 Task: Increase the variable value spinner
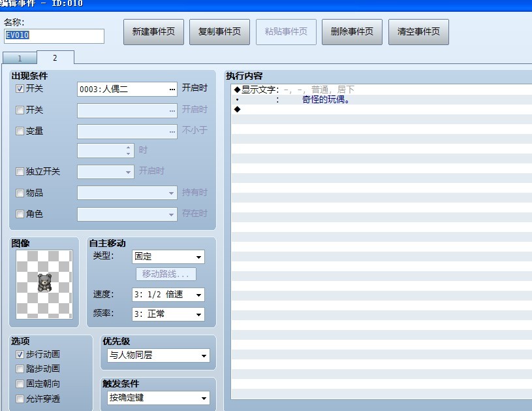tap(128, 148)
